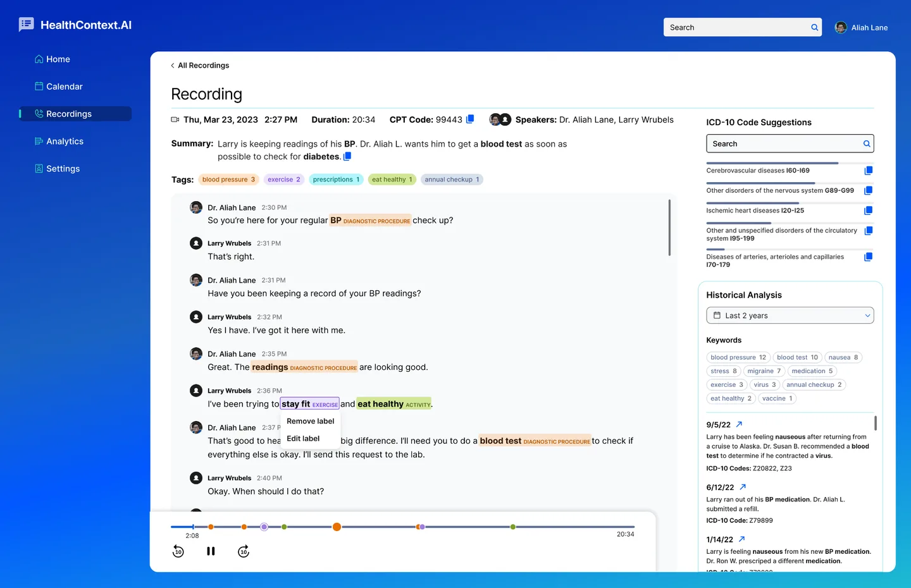Click the HealthContext.AI logo icon

coord(26,24)
